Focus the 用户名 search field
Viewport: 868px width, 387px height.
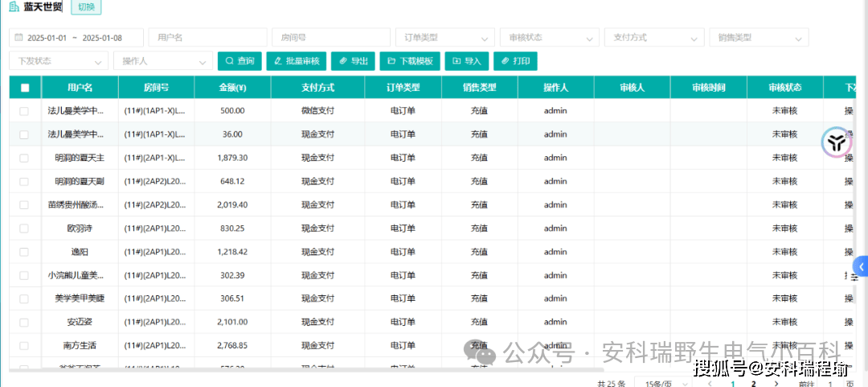click(207, 38)
